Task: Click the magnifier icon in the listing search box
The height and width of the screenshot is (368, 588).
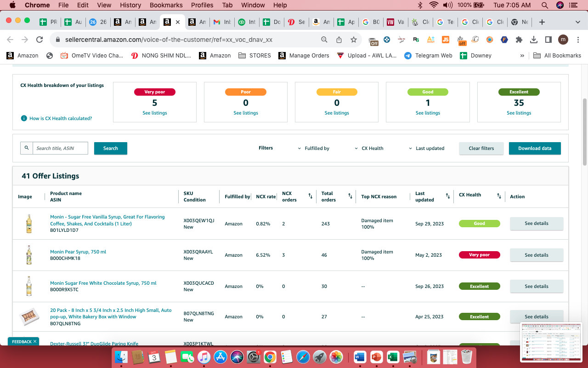Action: coord(27,148)
